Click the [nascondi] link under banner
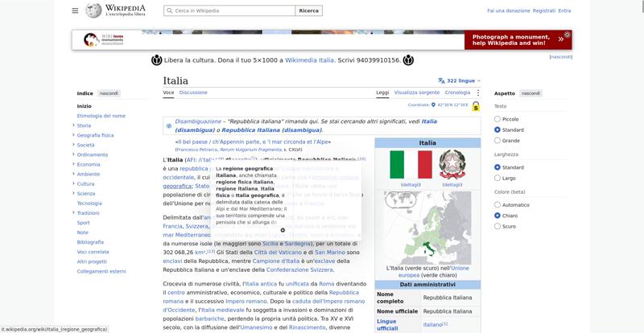This screenshot has width=644, height=333. (560, 57)
